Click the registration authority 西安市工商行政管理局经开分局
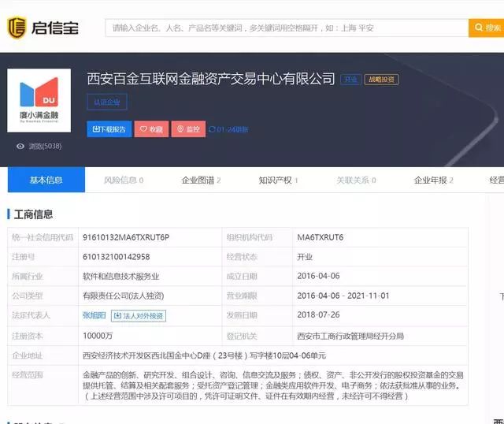Screen dimensions: 504x424 point(350,337)
